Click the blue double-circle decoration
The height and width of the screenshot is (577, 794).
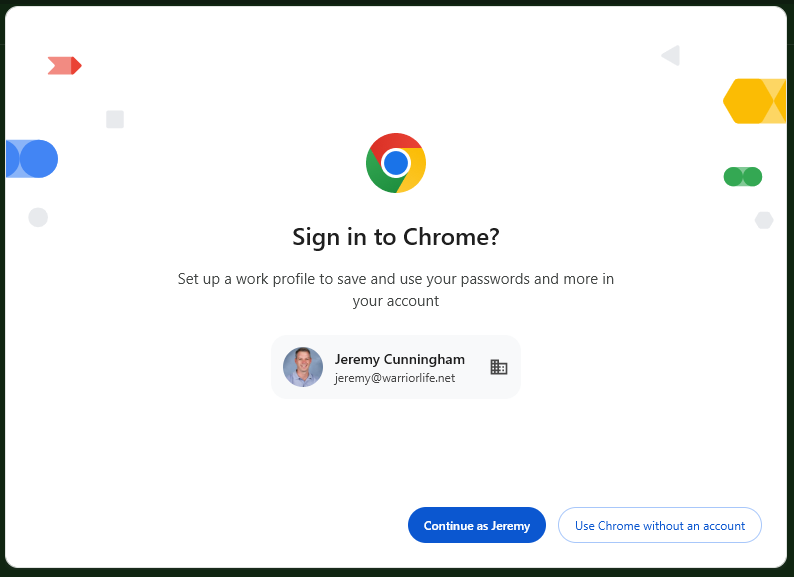click(32, 159)
